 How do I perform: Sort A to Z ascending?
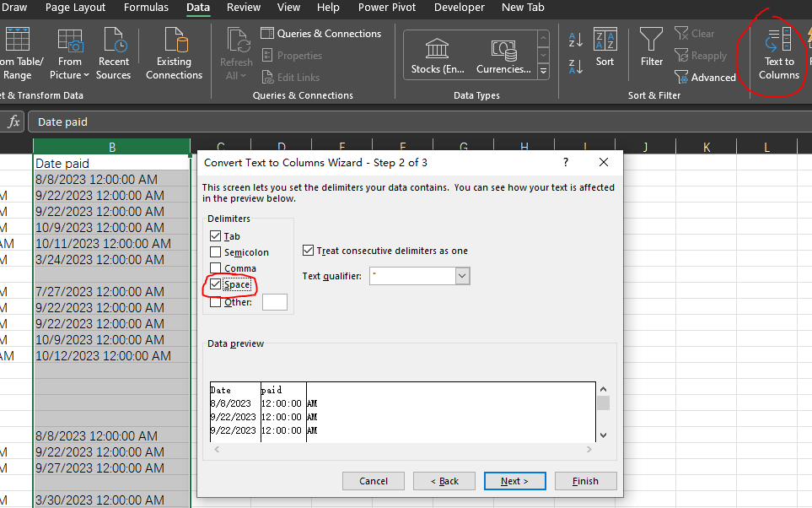coord(576,40)
